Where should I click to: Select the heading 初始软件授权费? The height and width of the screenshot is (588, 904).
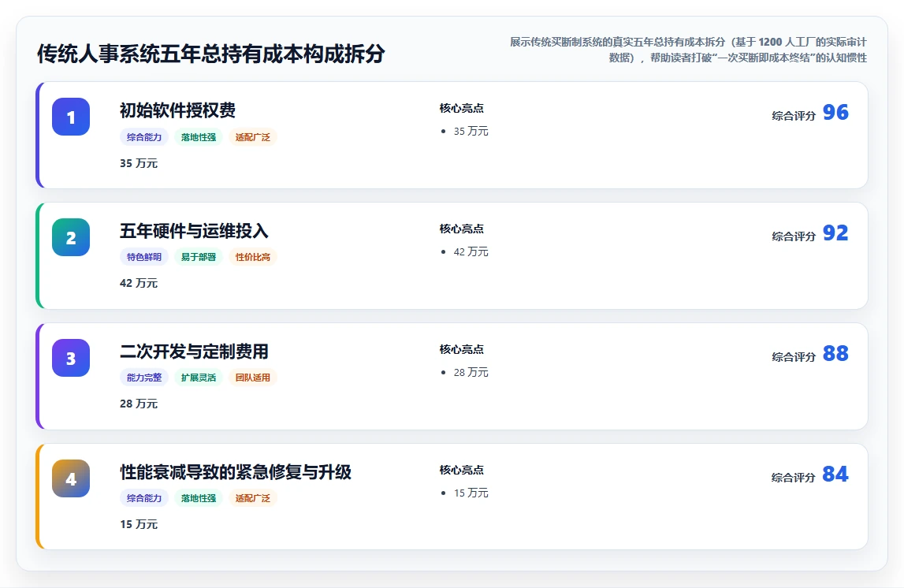(x=177, y=110)
